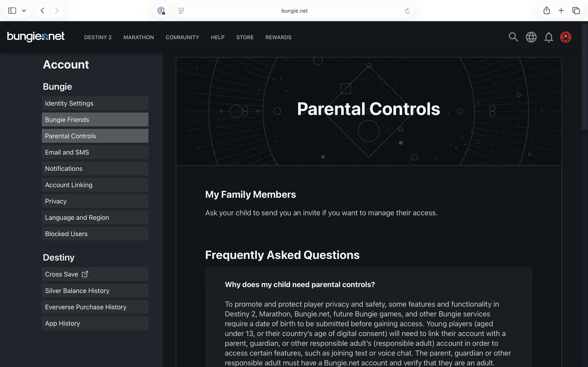Open the DESTINY 2 navigation menu
Screen dimensions: 588x367
(98, 37)
